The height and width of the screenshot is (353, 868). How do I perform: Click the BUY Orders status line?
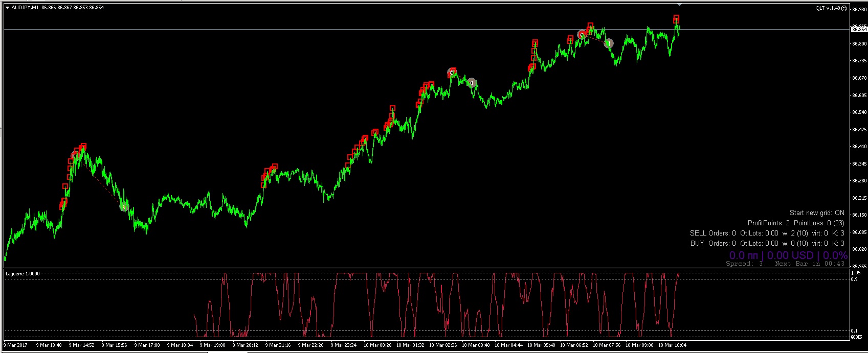pos(767,243)
